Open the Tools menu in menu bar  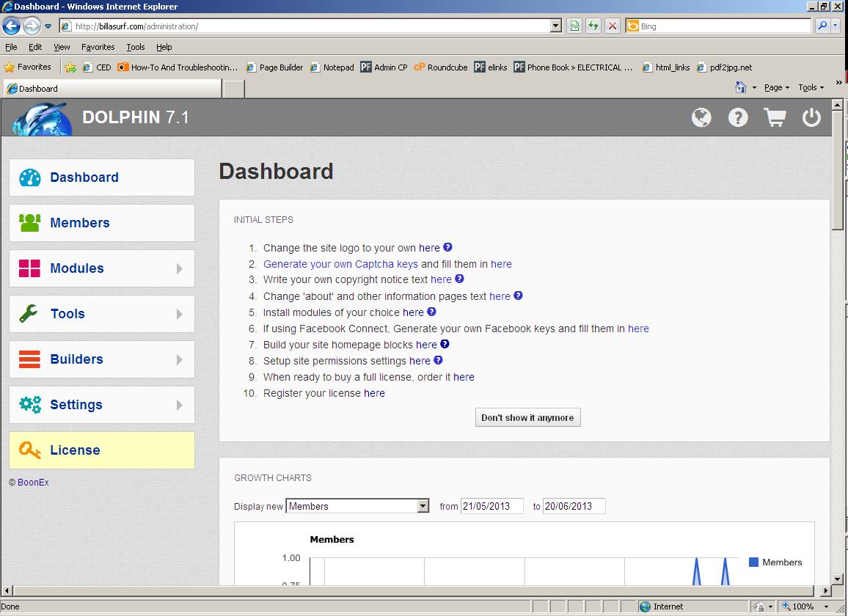click(136, 47)
